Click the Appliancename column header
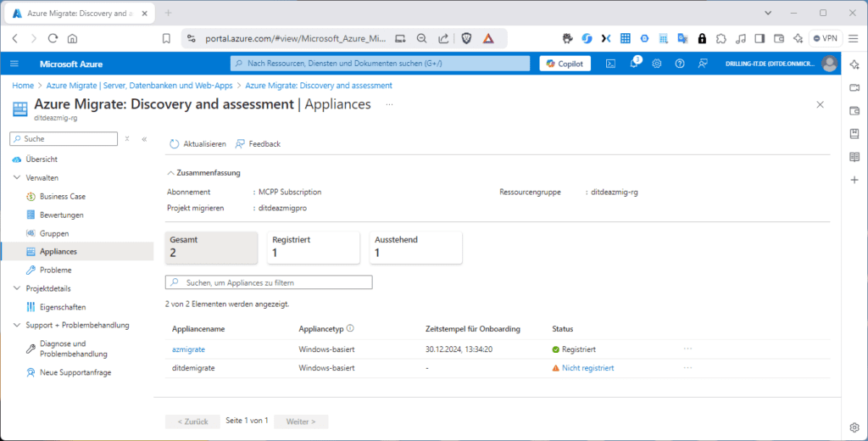This screenshot has height=441, width=868. [x=198, y=329]
